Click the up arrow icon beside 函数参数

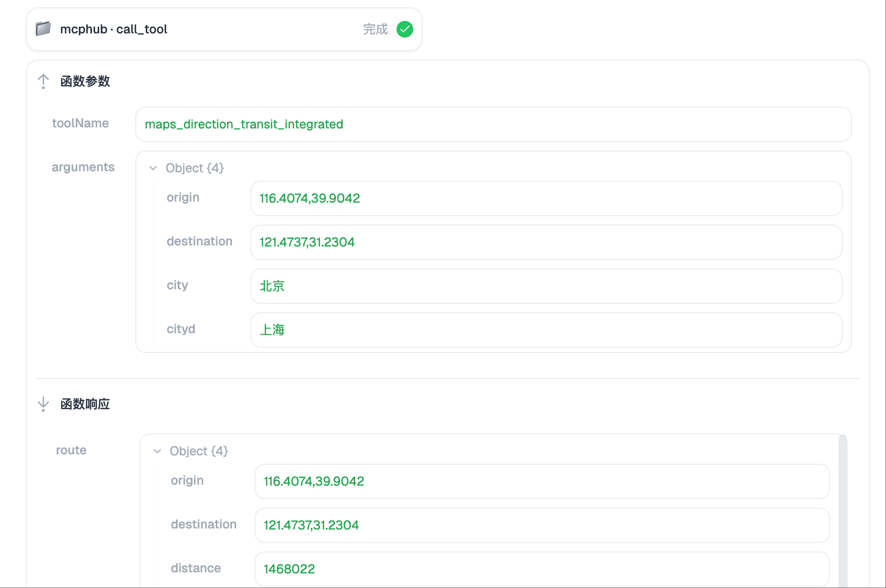point(43,81)
